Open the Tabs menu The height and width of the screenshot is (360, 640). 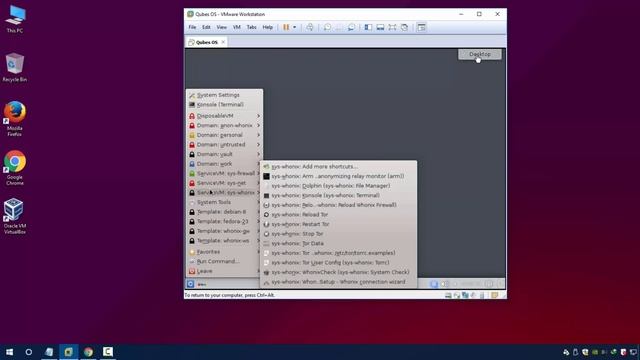click(251, 27)
